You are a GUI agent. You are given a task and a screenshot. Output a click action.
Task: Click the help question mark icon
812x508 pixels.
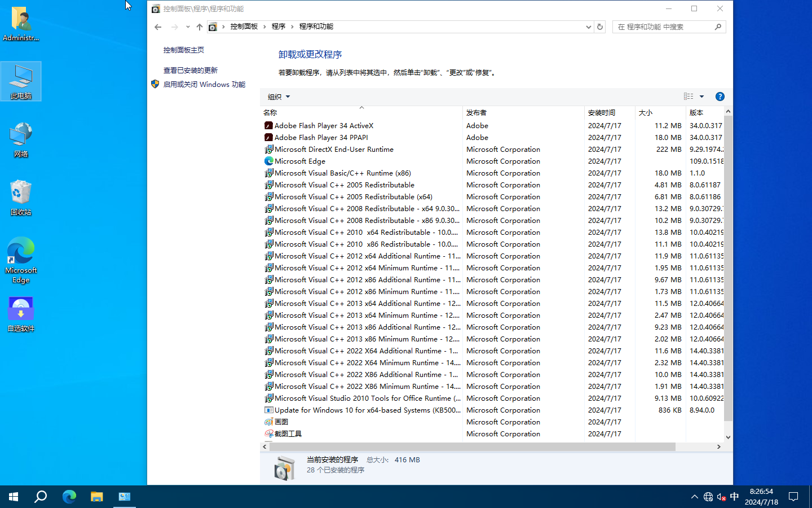[x=720, y=97]
